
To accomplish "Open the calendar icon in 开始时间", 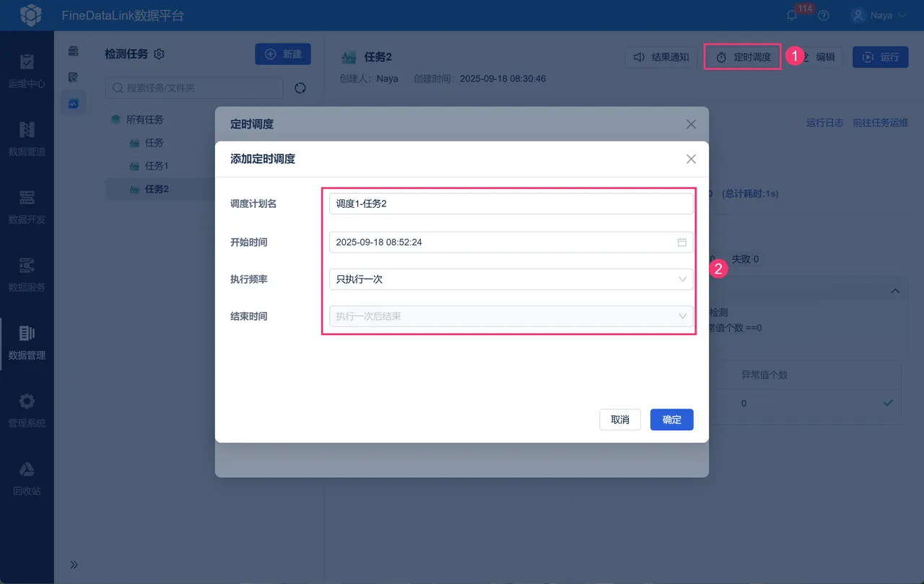I will (681, 242).
